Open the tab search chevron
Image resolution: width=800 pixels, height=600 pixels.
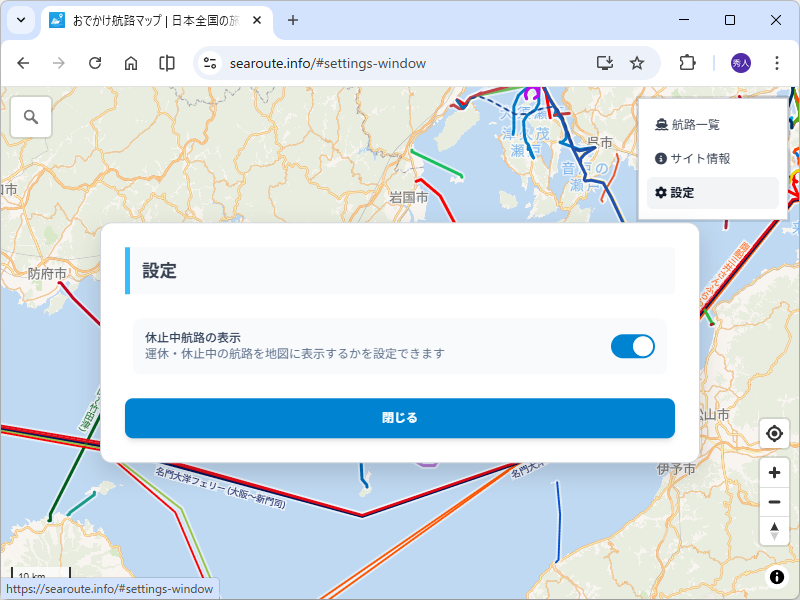20,20
